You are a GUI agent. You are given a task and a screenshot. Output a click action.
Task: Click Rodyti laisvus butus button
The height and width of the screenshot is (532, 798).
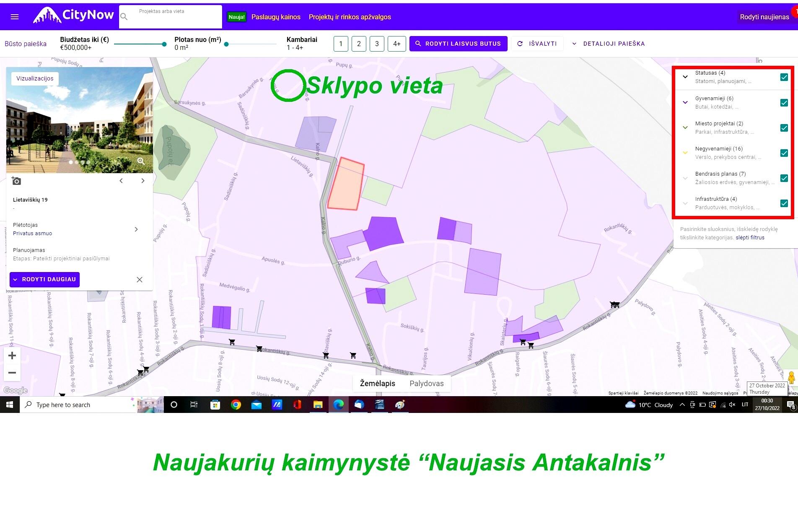(x=458, y=44)
